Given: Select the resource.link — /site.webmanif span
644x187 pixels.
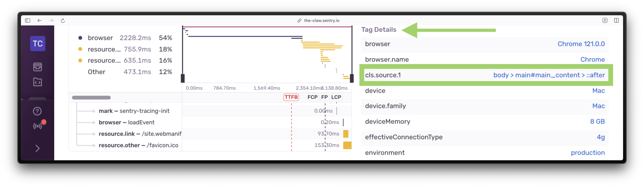Looking at the screenshot, I should (140, 134).
